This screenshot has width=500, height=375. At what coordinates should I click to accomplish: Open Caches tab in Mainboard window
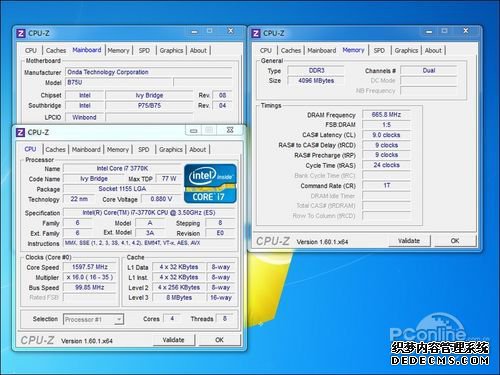coord(56,51)
